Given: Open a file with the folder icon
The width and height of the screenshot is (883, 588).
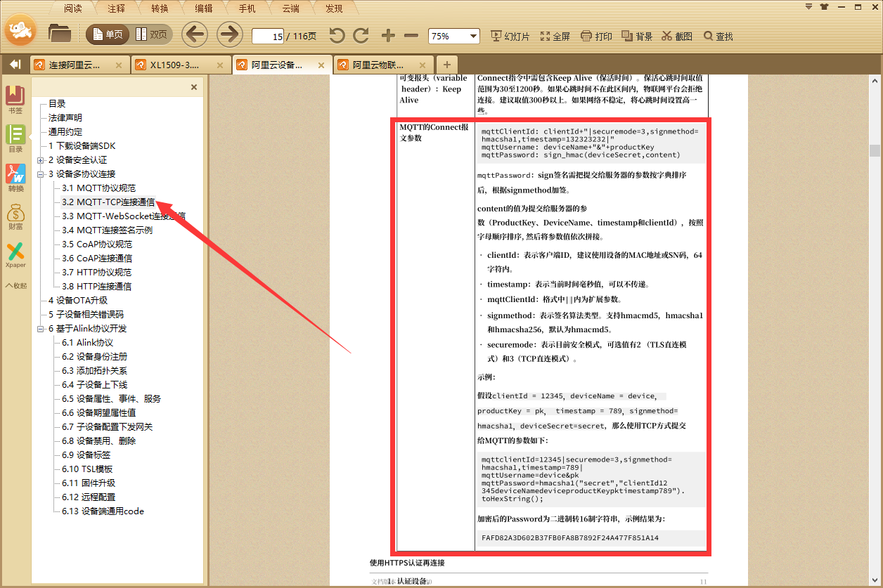Looking at the screenshot, I should click(60, 33).
